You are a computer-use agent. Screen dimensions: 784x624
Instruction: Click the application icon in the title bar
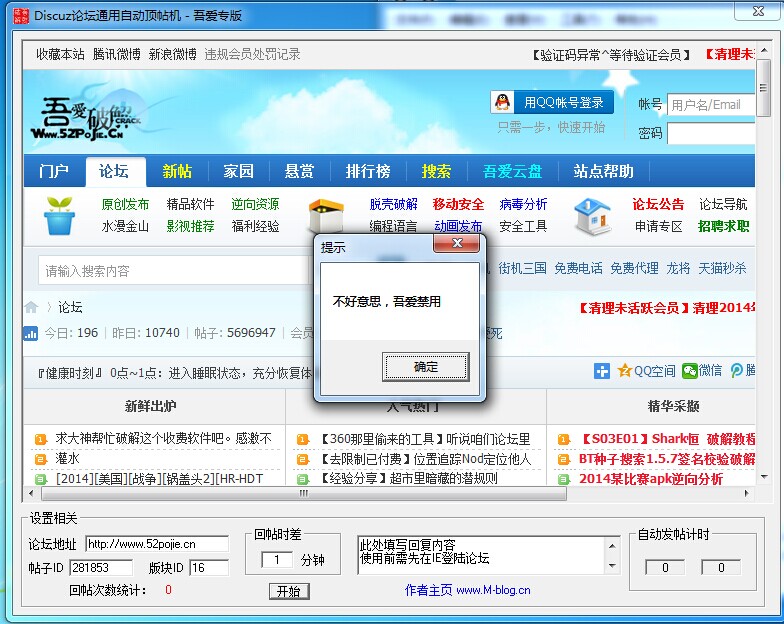tap(21, 16)
